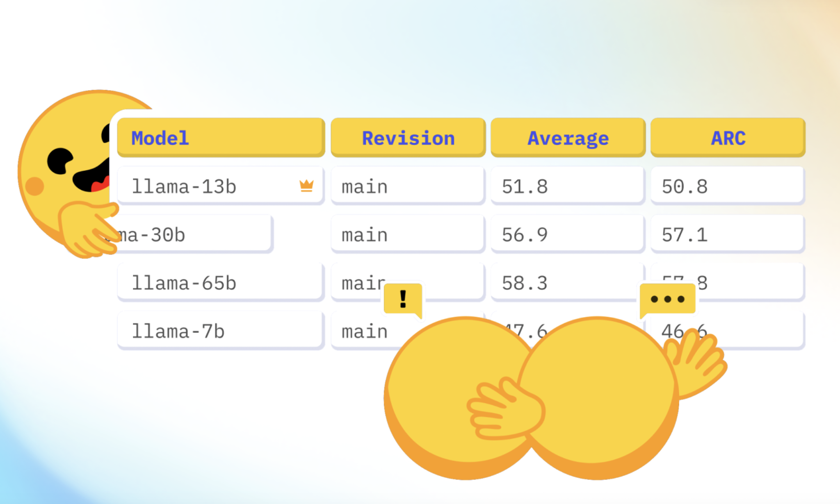This screenshot has height=504, width=840.
Task: Click the ellipsis chat bubble icon
Action: [x=668, y=300]
